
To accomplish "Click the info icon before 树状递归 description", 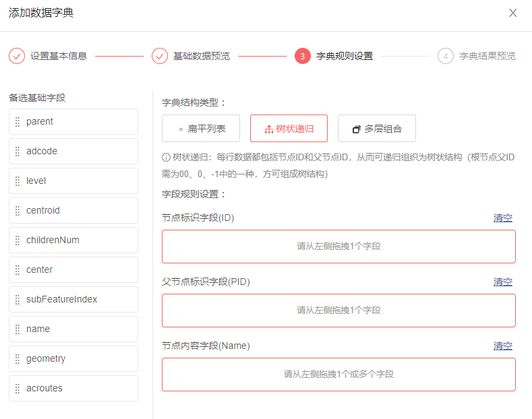I will click(x=166, y=158).
